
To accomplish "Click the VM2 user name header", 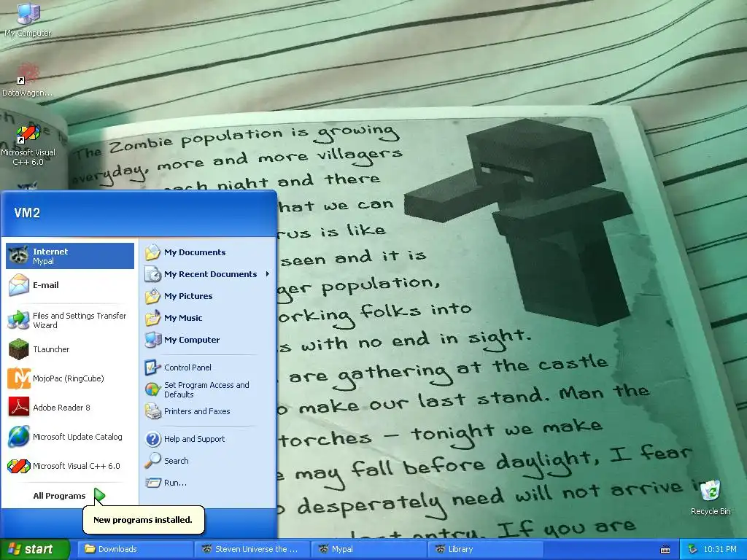I will coord(27,213).
